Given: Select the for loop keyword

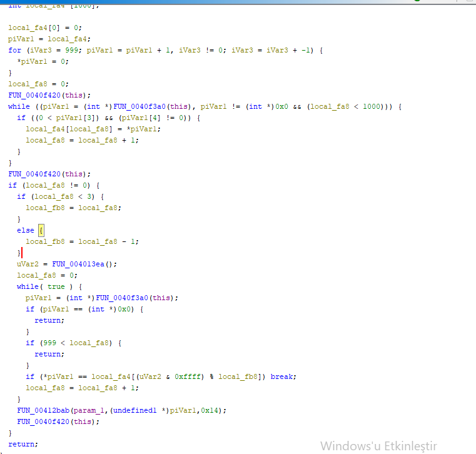Looking at the screenshot, I should tap(14, 50).
